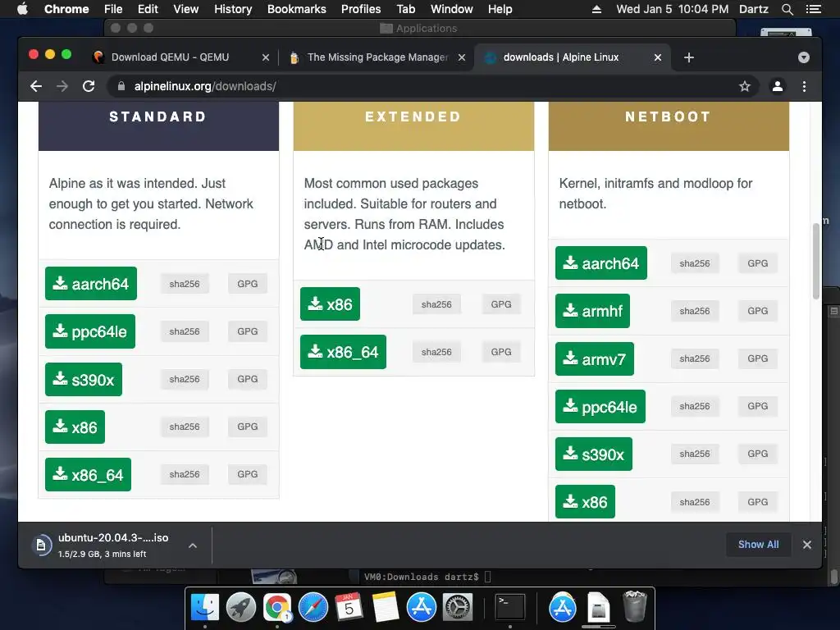Go back to the previous page

point(36,86)
